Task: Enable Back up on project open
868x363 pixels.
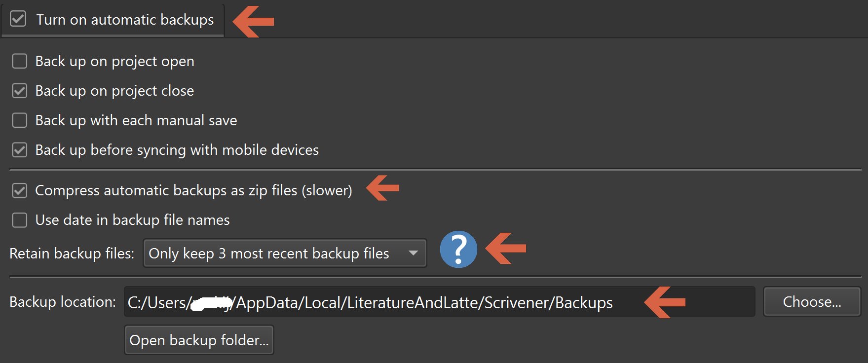Action: (x=20, y=61)
